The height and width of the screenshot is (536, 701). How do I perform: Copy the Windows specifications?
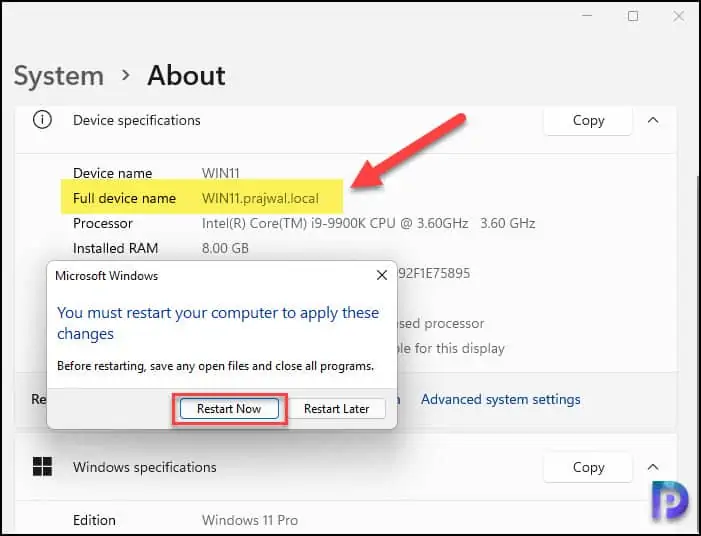point(588,467)
